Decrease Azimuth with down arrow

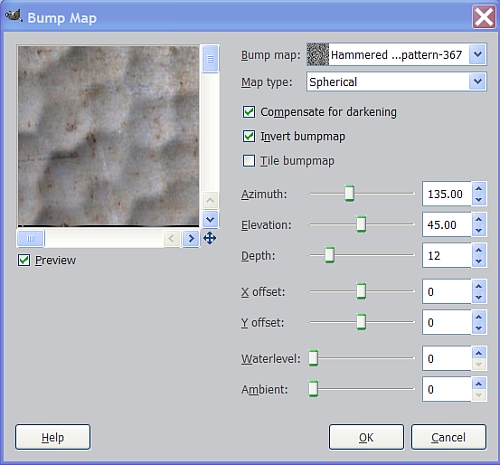point(479,200)
